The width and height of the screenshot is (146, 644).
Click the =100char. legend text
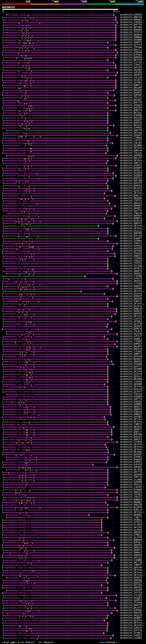pyautogui.click(x=111, y=642)
